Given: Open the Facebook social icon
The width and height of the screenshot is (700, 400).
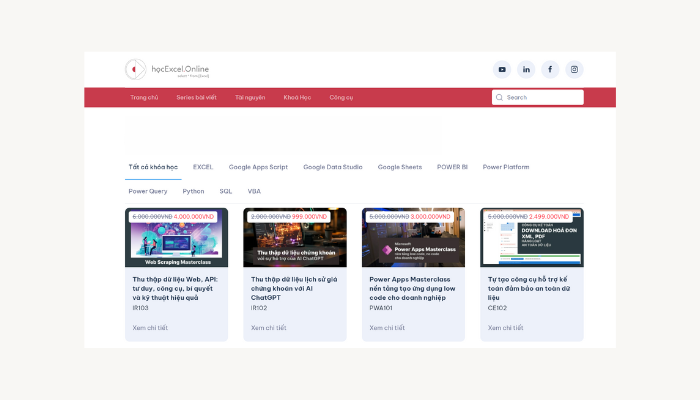Looking at the screenshot, I should pos(550,69).
